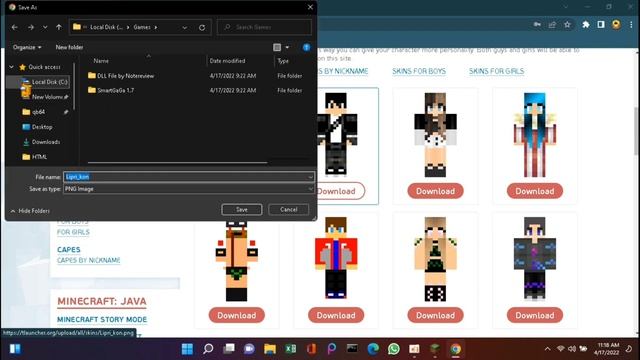Open the dialog help icon
640x360 pixels.
[307, 47]
